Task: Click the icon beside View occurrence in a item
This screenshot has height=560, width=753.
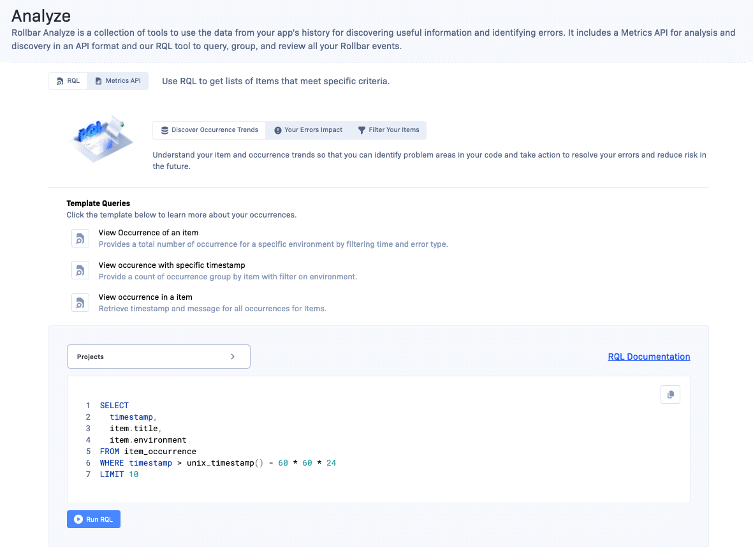Action: pyautogui.click(x=80, y=302)
